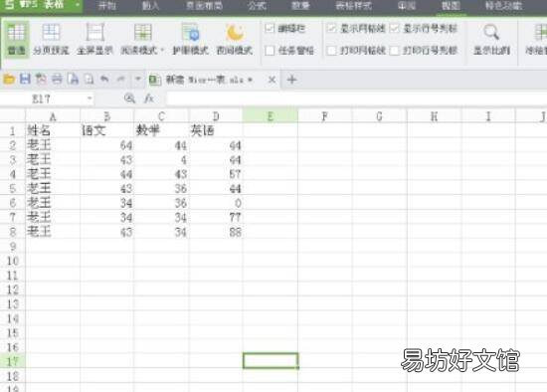This screenshot has height=392, width=547.
Task: Close the current document tab
Action: tap(272, 80)
